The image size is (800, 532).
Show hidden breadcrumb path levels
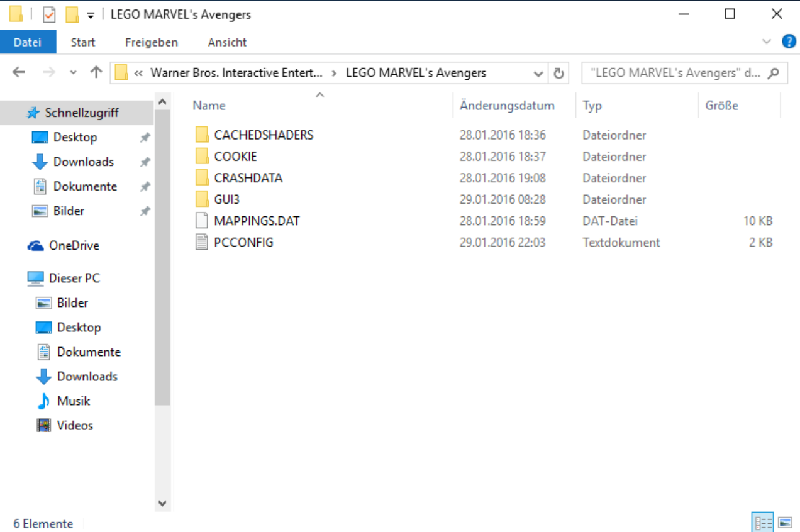pos(138,73)
